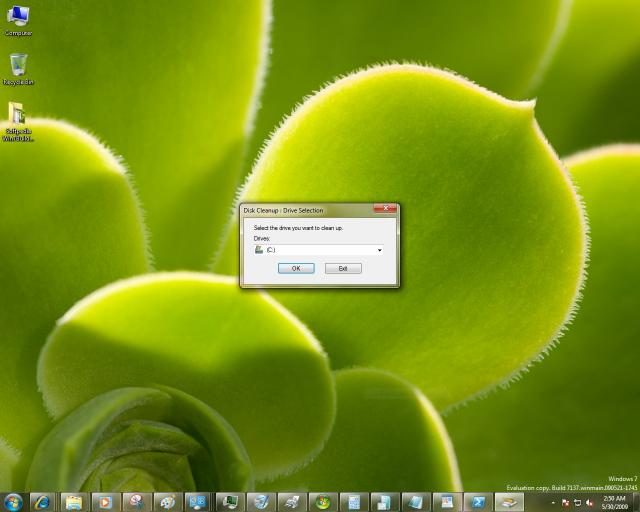Show hidden tray icons arrow
The width and height of the screenshot is (640, 512).
tap(554, 501)
